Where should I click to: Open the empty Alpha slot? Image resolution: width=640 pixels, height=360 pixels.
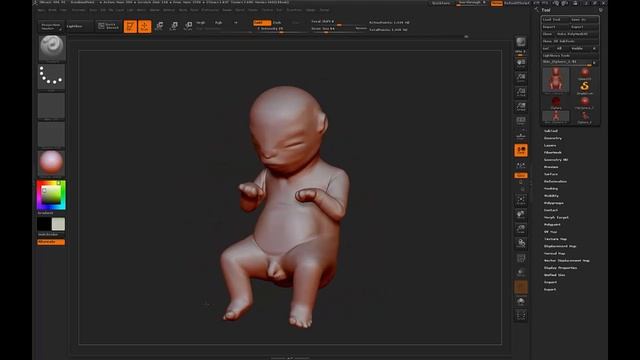tap(51, 106)
